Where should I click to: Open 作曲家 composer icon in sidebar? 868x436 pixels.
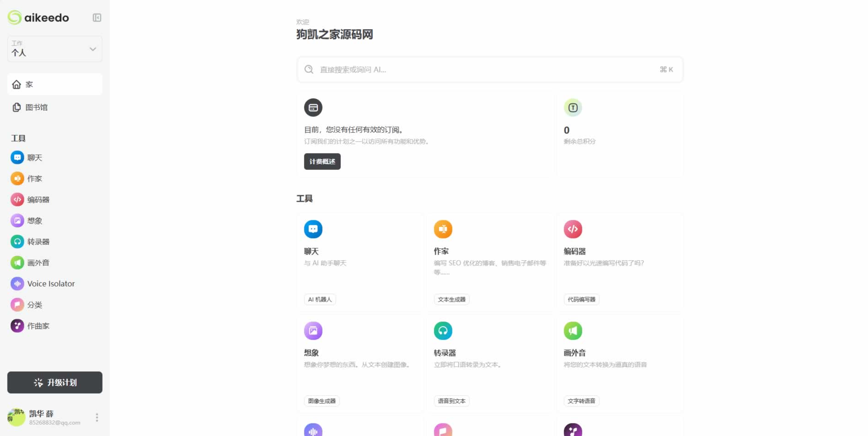(17, 326)
